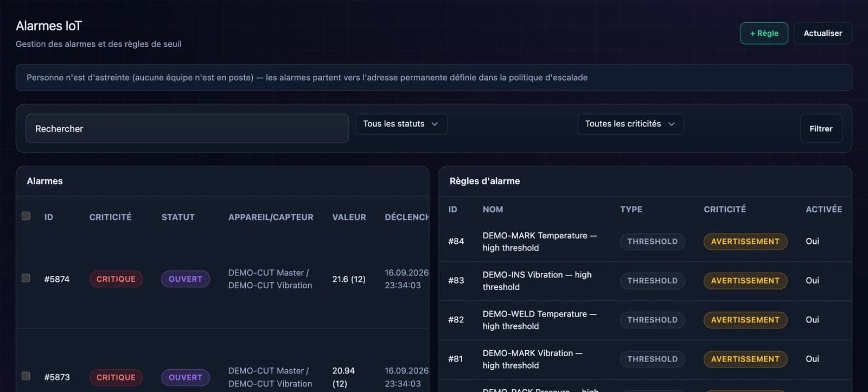Open the Tous les statuts dropdown

[401, 124]
